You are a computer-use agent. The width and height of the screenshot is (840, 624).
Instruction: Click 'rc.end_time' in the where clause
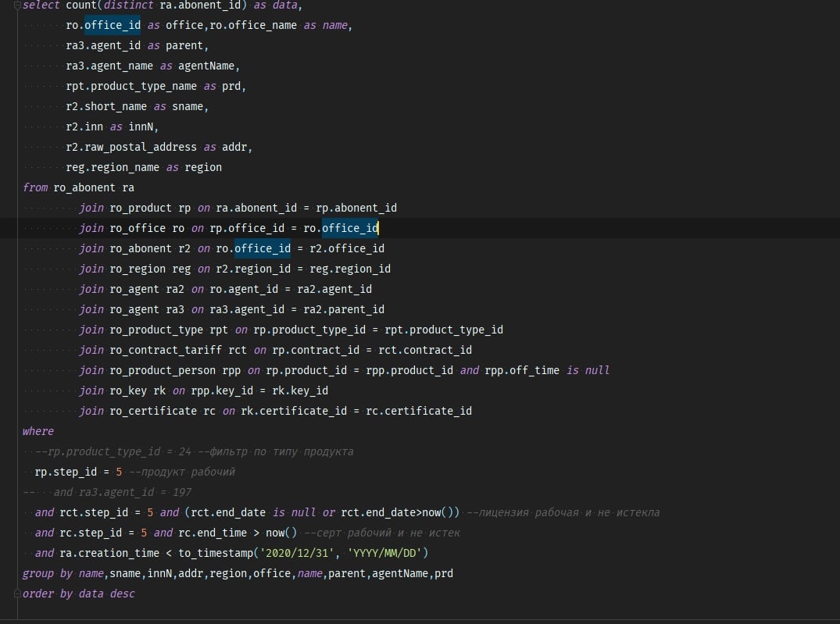[x=213, y=533]
